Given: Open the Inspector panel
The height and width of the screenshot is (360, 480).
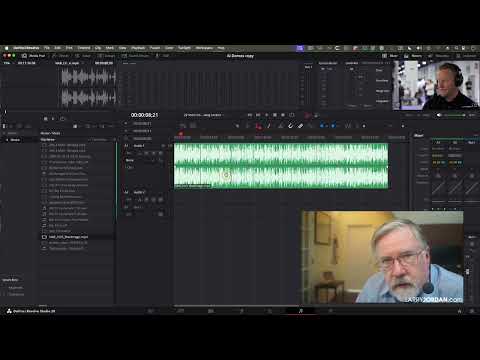Looking at the screenshot, I should click(466, 56).
